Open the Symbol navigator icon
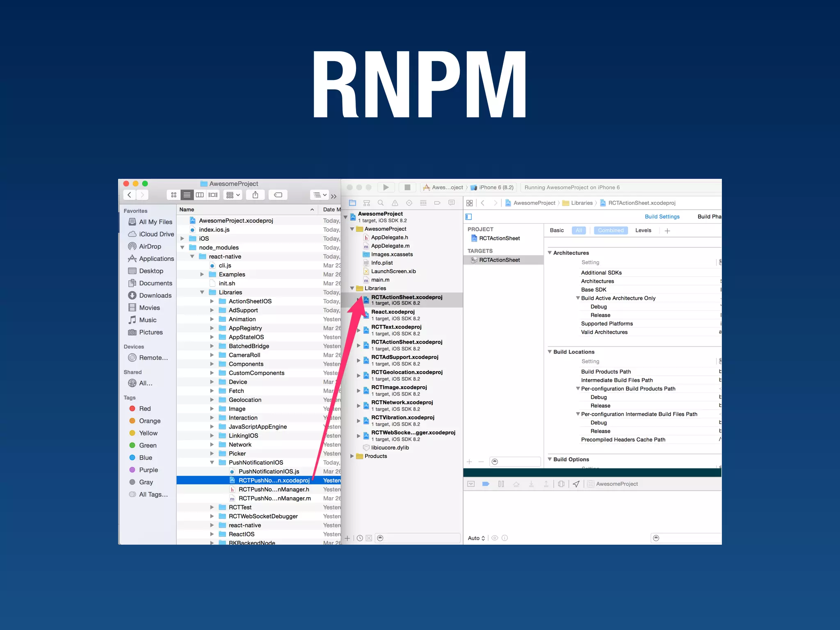 [x=367, y=203]
